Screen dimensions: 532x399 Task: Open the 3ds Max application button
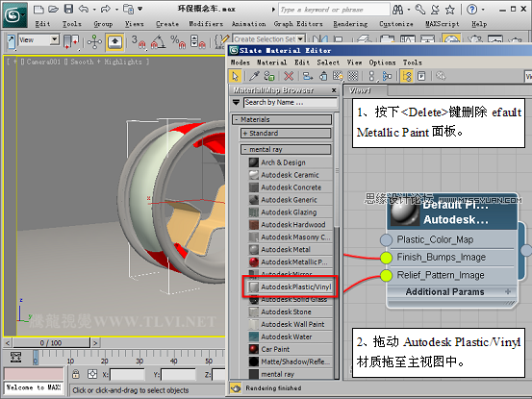pyautogui.click(x=14, y=15)
